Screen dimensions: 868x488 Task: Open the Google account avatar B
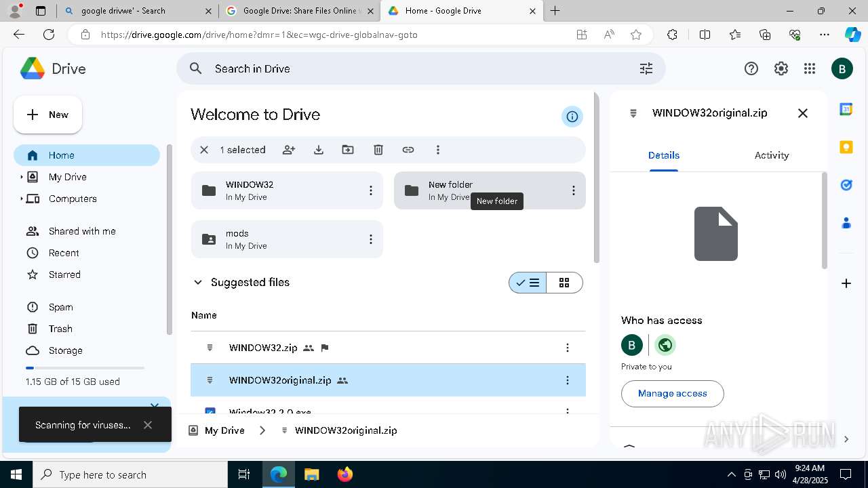click(842, 68)
